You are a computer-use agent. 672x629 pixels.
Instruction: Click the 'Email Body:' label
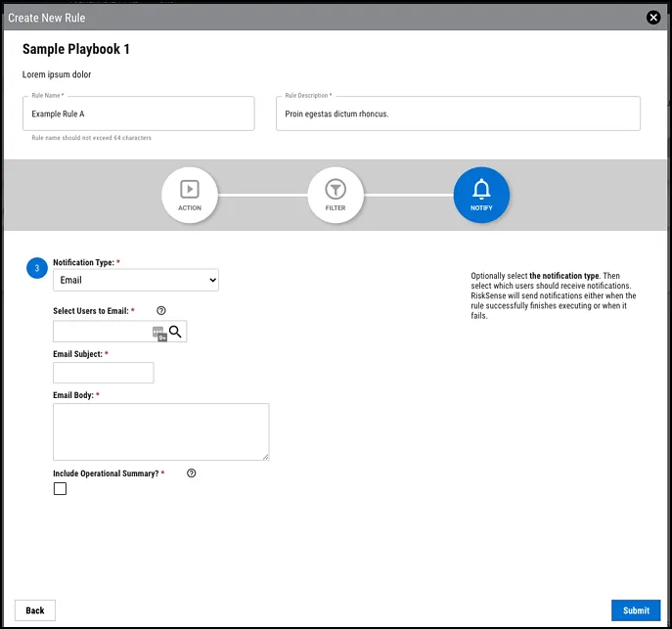pos(73,395)
